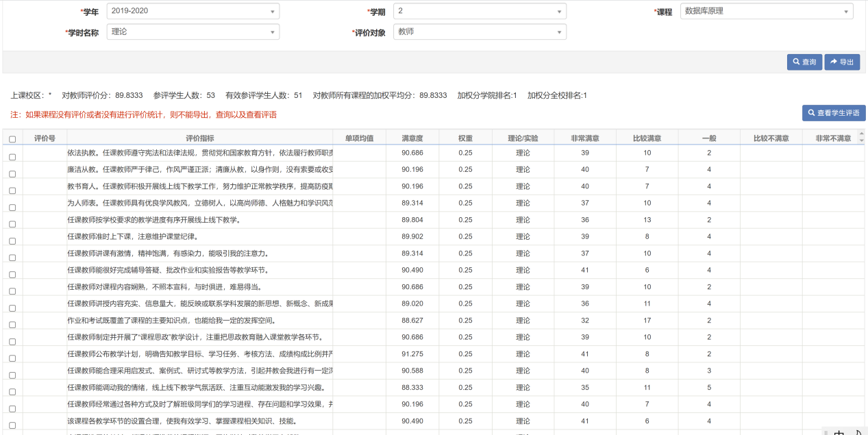This screenshot has width=868, height=435.
Task: Click the red 注 notice about export
Action: point(143,114)
